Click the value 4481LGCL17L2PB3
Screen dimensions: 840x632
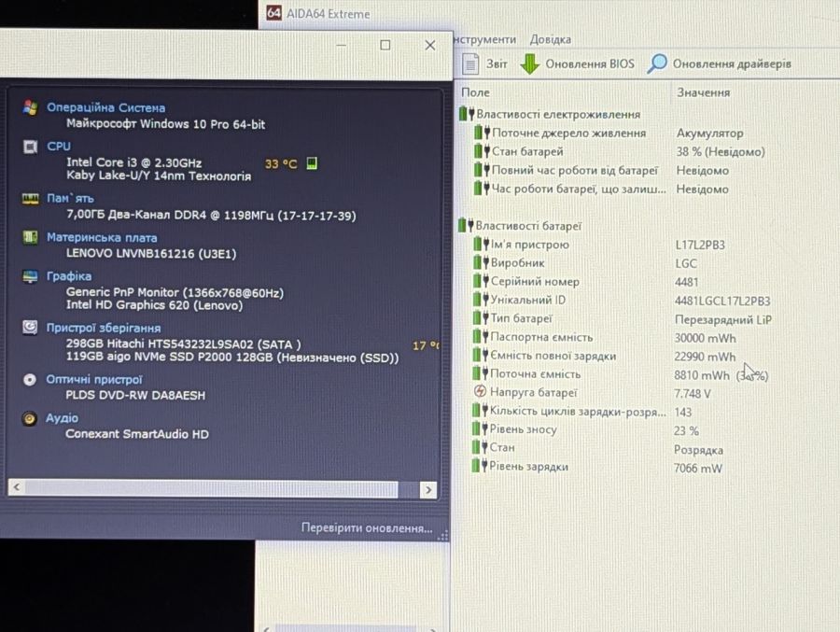point(722,301)
